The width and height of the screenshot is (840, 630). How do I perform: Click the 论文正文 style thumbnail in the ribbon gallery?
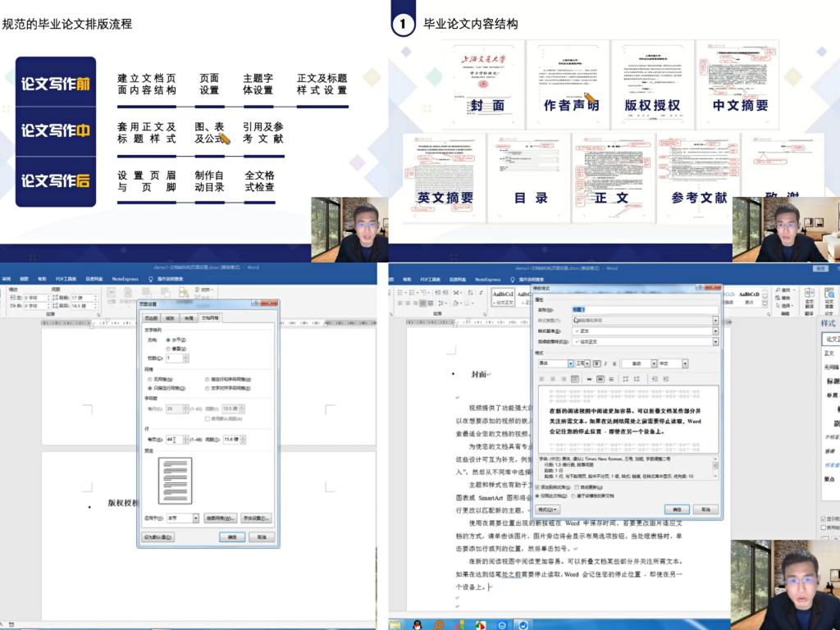point(503,297)
